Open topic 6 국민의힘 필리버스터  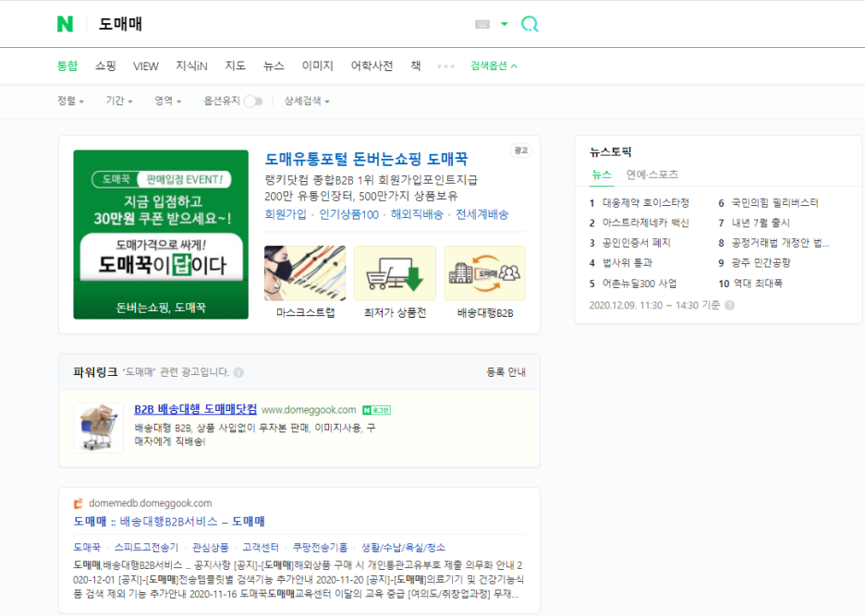pyautogui.click(x=775, y=203)
